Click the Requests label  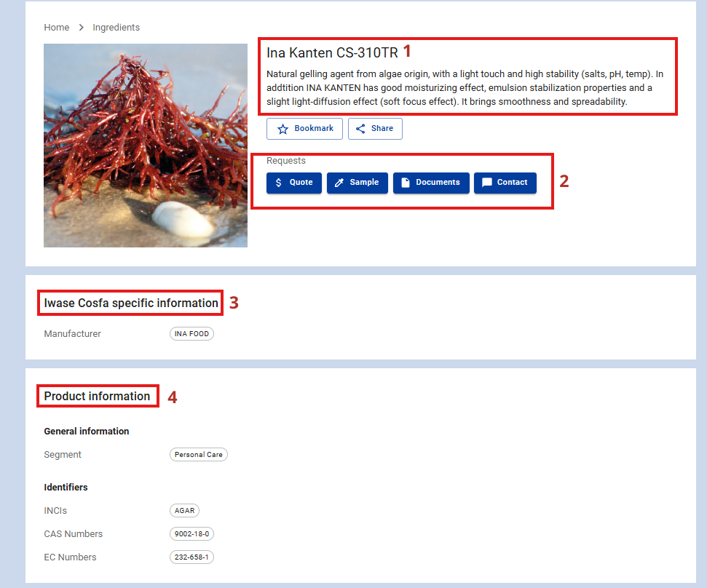coord(286,161)
